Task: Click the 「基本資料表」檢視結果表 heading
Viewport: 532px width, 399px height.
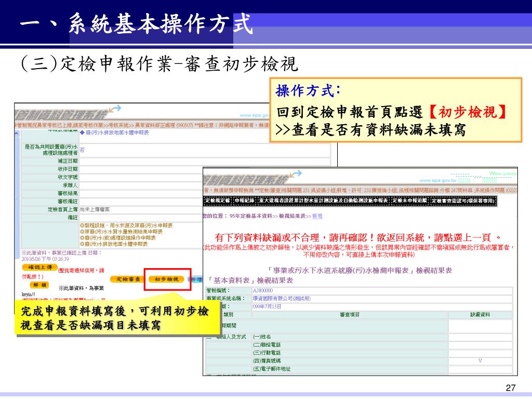Action: pos(250,281)
